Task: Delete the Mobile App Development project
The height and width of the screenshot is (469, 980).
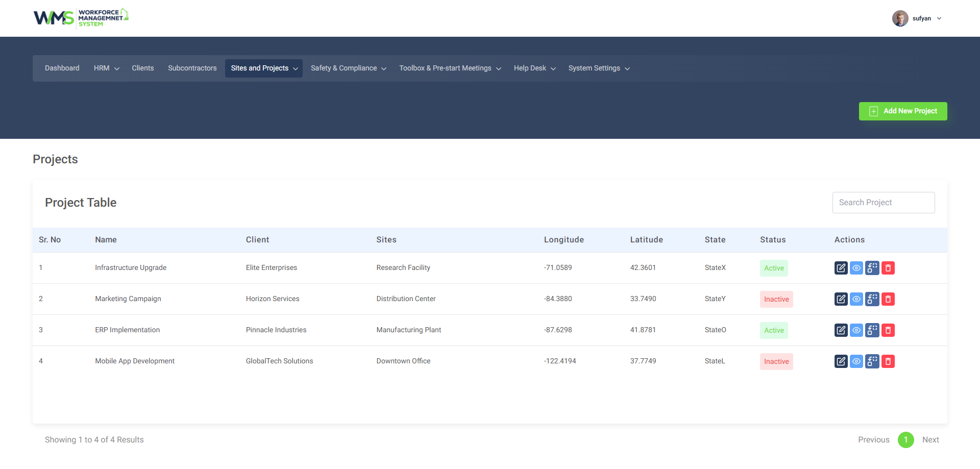Action: click(888, 361)
